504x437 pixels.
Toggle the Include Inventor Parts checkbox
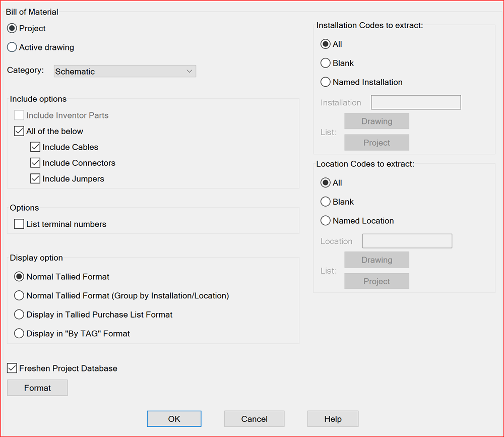(19, 115)
